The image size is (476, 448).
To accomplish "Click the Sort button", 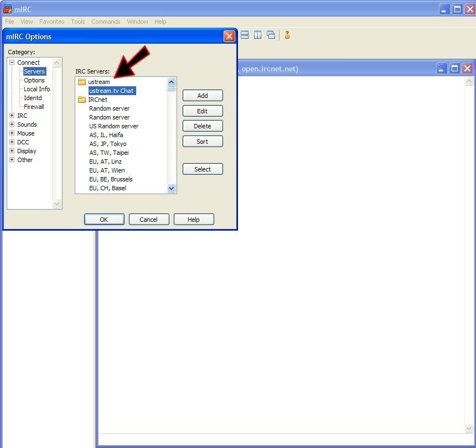I will click(203, 142).
